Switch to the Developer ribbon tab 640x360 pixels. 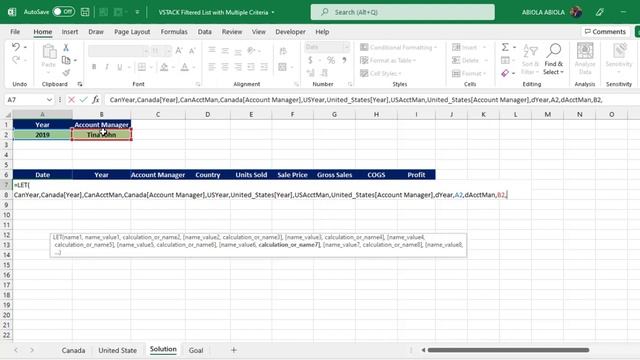coord(290,32)
